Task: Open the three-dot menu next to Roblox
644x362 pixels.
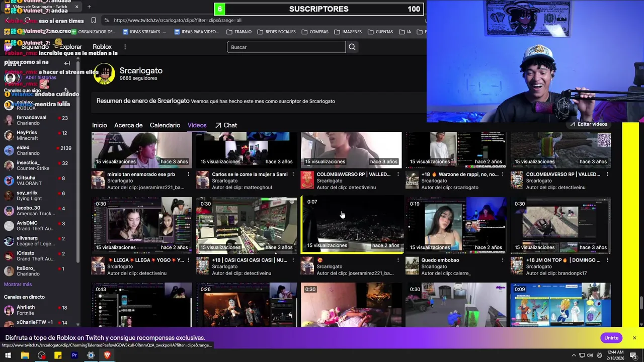Action: pyautogui.click(x=125, y=47)
